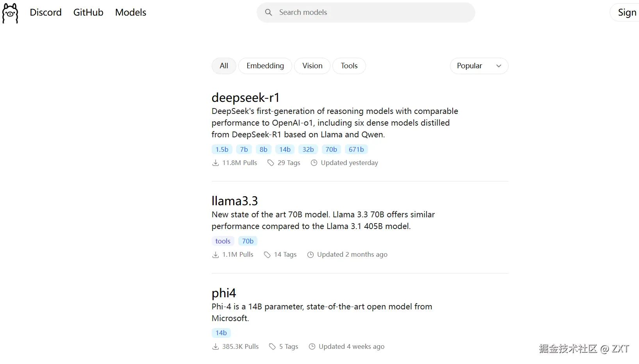Click the llama3.3 tags label icon

(267, 255)
